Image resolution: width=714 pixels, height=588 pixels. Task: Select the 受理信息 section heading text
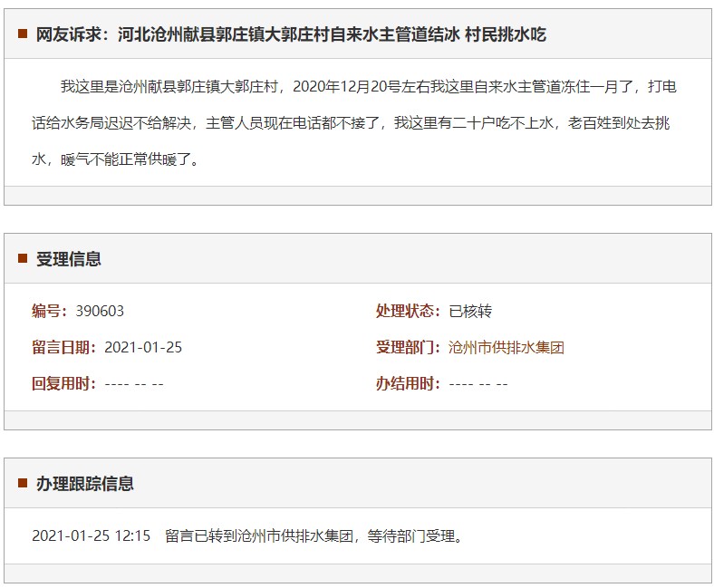[x=69, y=259]
